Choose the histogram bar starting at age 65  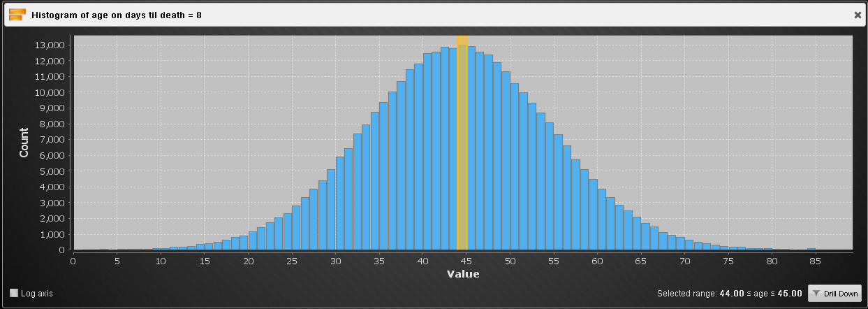[645, 237]
